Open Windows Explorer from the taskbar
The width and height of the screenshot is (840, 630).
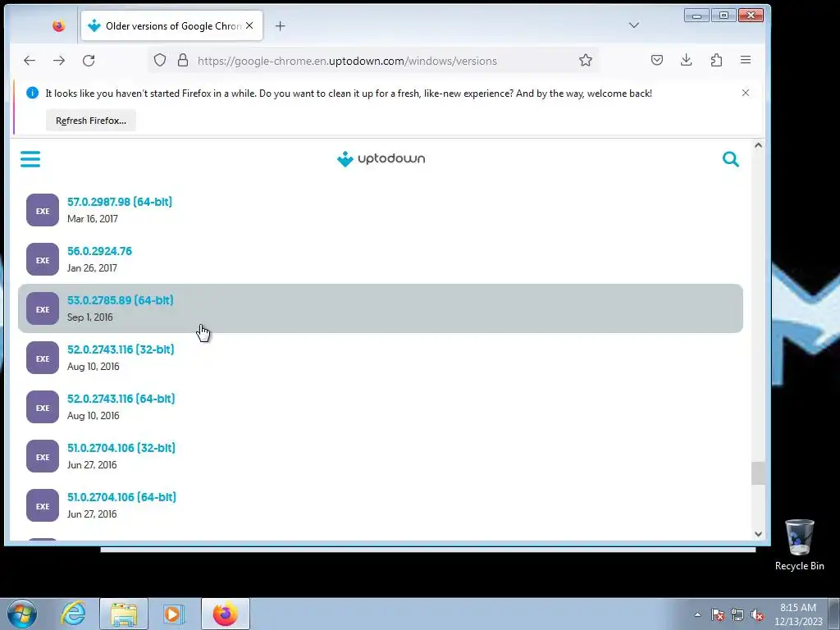point(124,614)
